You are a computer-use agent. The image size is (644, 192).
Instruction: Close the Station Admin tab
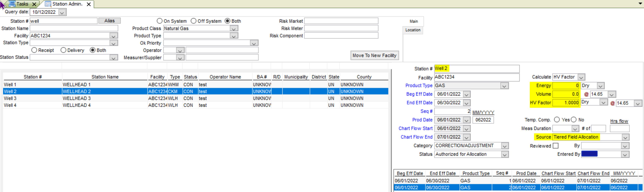(x=88, y=4)
